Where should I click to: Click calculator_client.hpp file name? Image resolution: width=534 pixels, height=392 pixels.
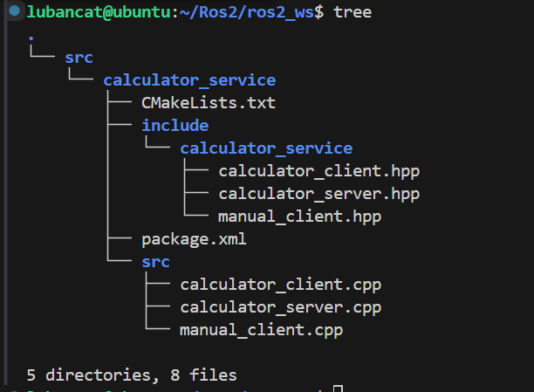tap(319, 171)
